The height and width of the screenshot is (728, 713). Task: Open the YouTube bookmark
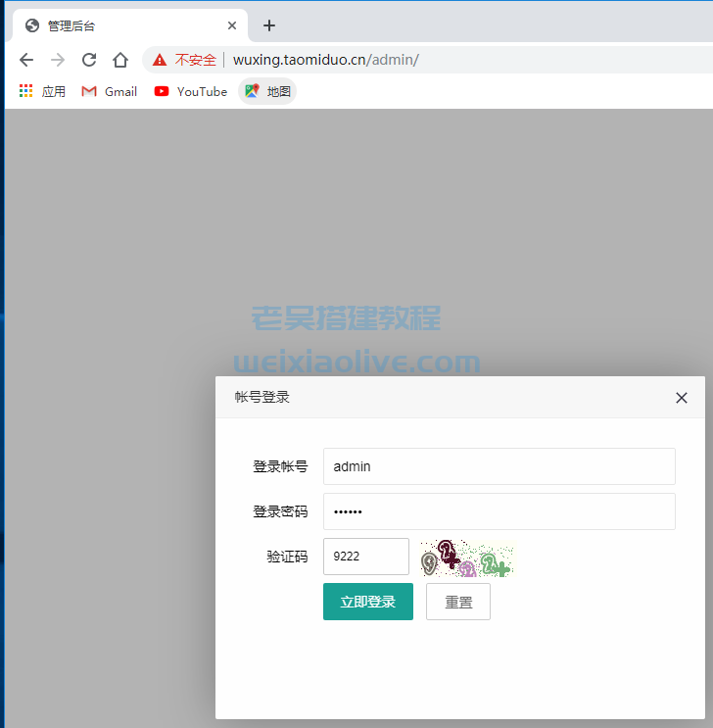191,91
